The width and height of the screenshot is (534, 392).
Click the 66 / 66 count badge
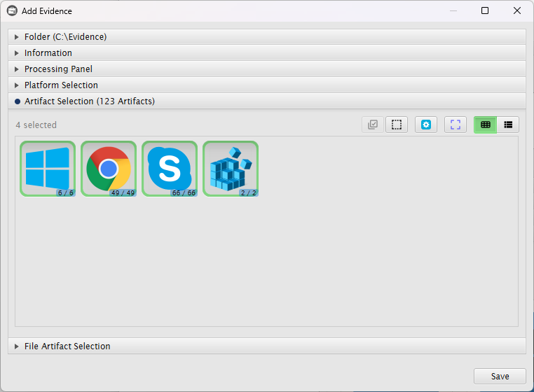tap(184, 193)
